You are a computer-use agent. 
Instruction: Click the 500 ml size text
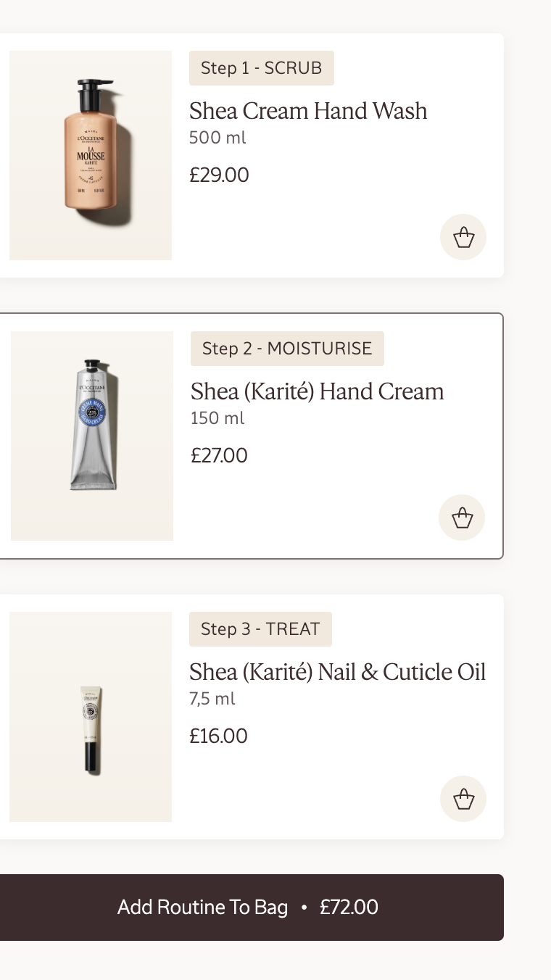tap(217, 138)
